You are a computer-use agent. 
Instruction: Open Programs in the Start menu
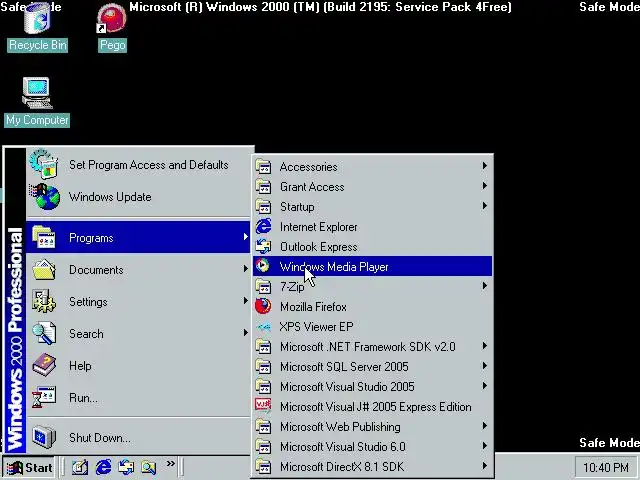138,237
